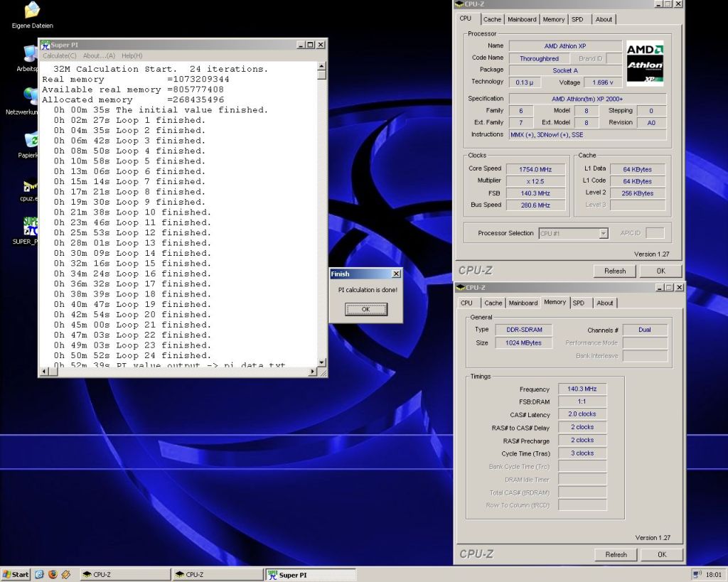The image size is (728, 582).
Task: Click Refresh in the lower CPU-Z Memory window
Action: pyautogui.click(x=616, y=554)
